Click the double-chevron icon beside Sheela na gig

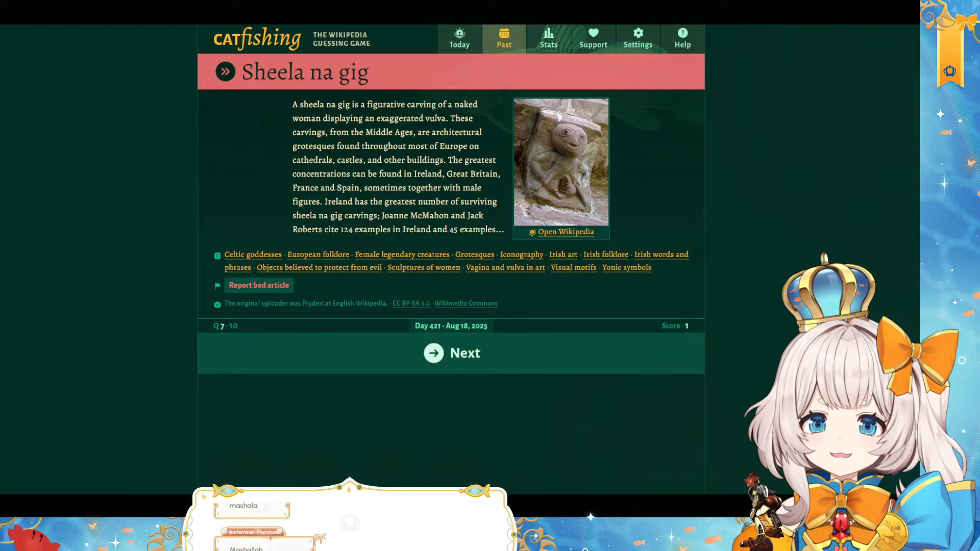tap(225, 72)
